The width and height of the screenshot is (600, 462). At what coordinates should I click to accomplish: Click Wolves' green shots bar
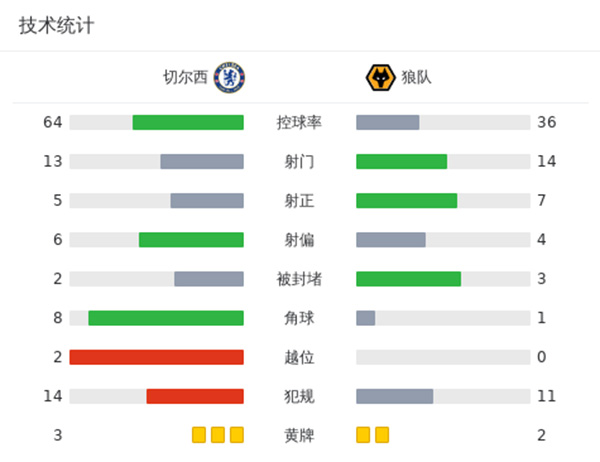click(401, 161)
